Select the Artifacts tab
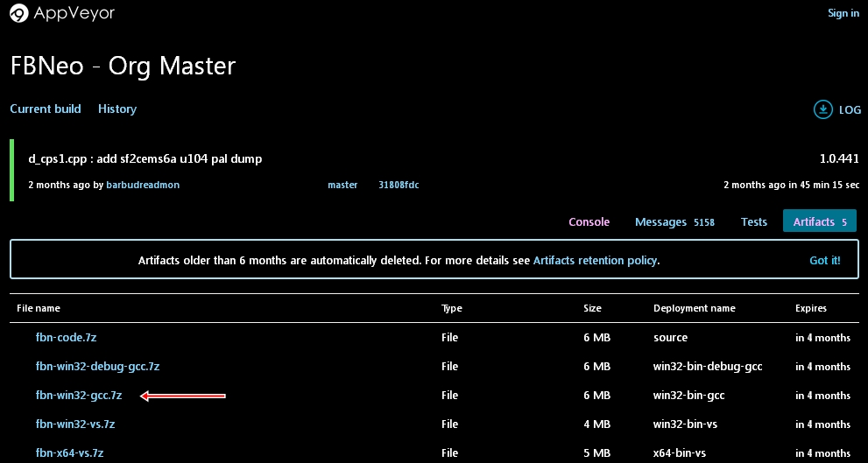Viewport: 868px width, 463px height. [820, 221]
